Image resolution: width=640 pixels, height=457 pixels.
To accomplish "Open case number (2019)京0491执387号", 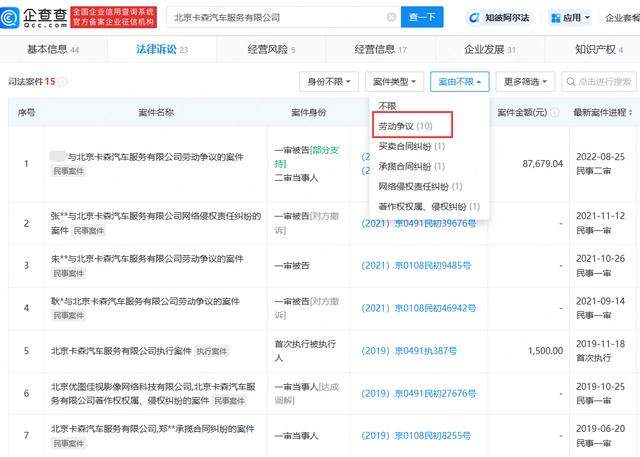I will tap(409, 351).
